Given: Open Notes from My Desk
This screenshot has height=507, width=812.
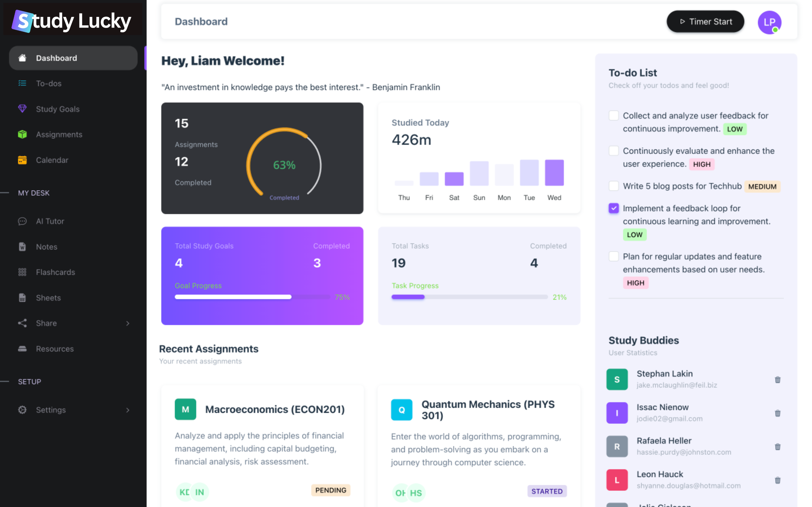Looking at the screenshot, I should (x=46, y=246).
